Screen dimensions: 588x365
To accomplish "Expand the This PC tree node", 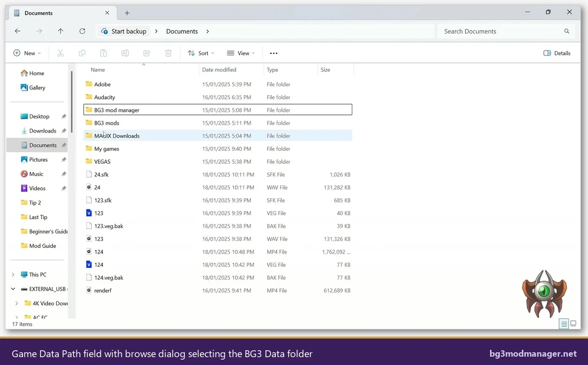I will [13, 275].
